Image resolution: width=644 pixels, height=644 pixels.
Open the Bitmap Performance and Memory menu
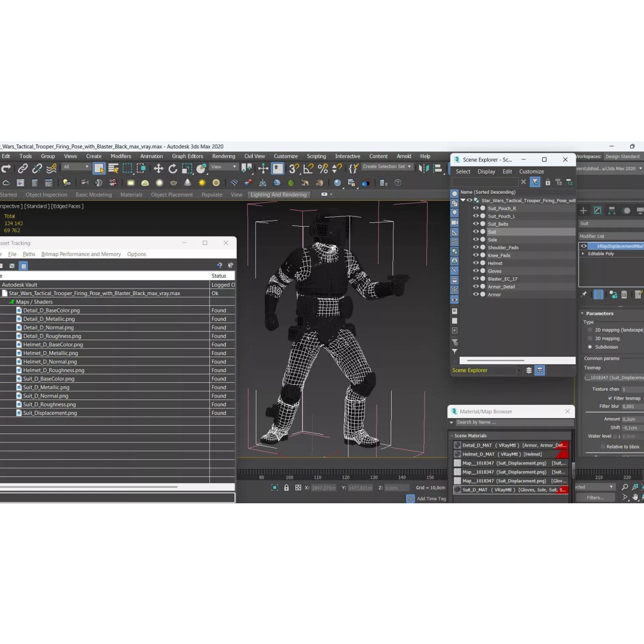pos(81,254)
